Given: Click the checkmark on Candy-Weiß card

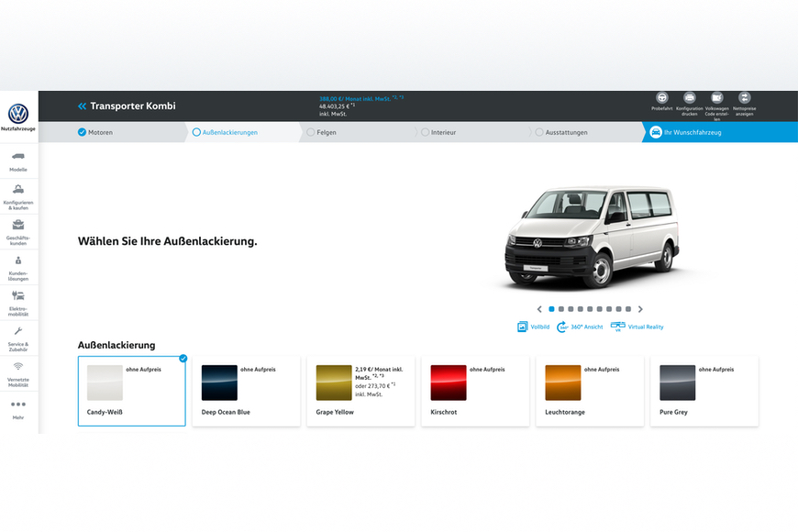Looking at the screenshot, I should [183, 359].
